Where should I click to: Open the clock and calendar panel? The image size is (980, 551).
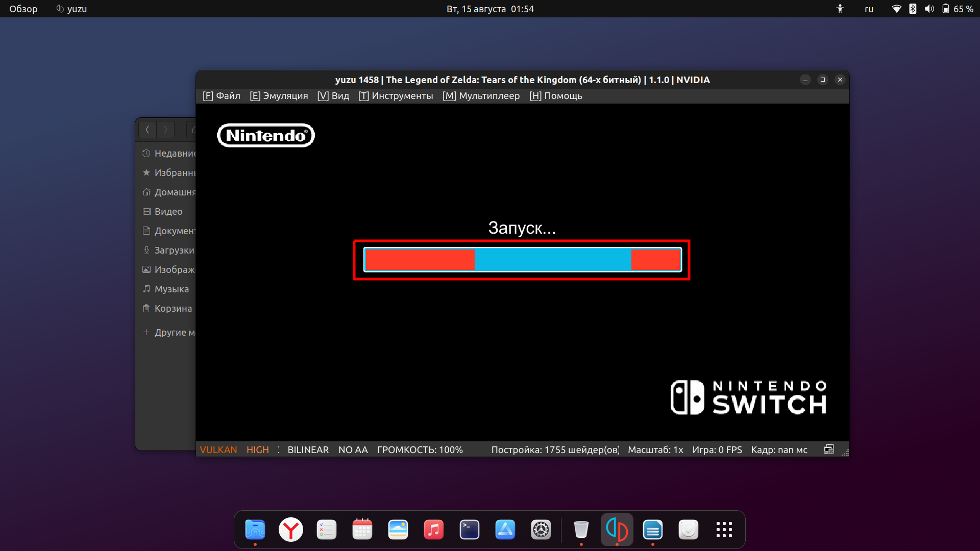490,9
